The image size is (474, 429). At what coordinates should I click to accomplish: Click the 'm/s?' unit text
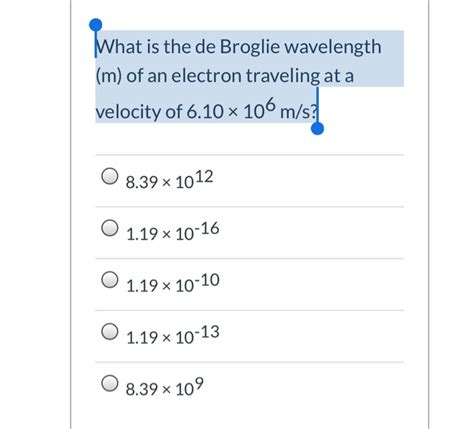point(298,112)
